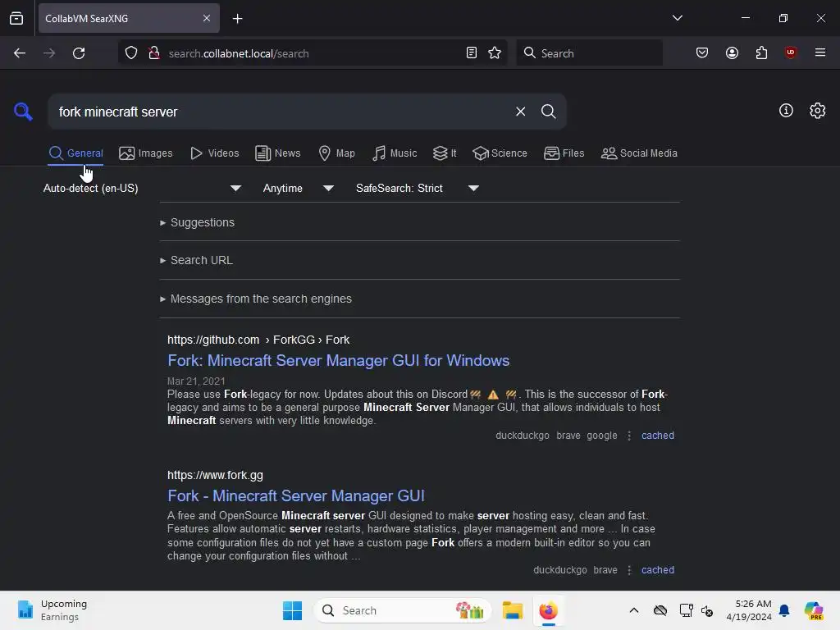Open Copilot preview icon in taskbar

tap(813, 610)
